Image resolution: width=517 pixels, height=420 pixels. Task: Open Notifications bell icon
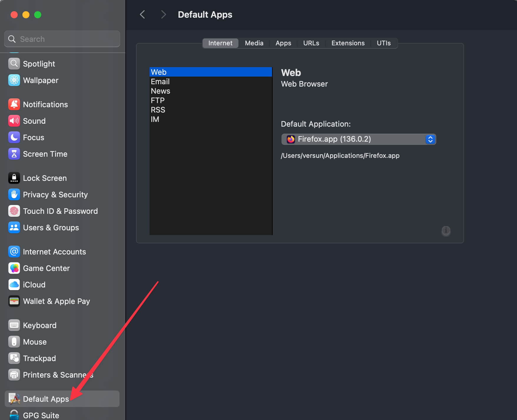pos(14,104)
